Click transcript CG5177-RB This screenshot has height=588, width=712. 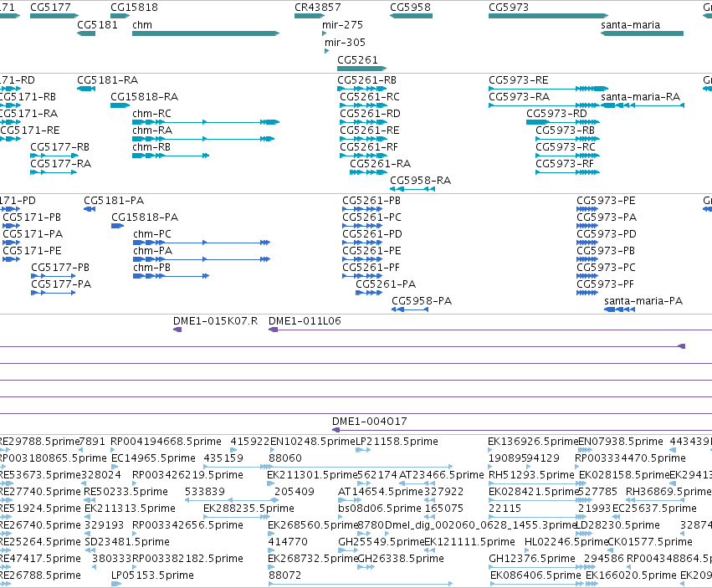[54, 156]
